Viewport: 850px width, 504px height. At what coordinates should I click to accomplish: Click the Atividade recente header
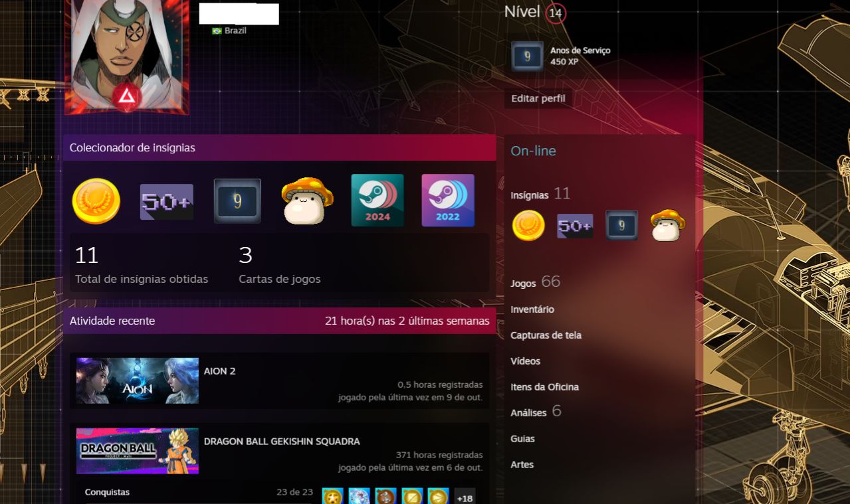(x=112, y=321)
